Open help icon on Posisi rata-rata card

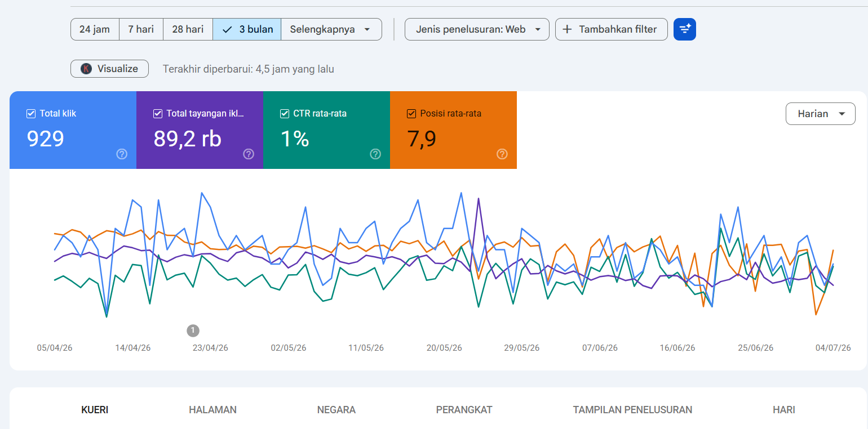pos(502,154)
